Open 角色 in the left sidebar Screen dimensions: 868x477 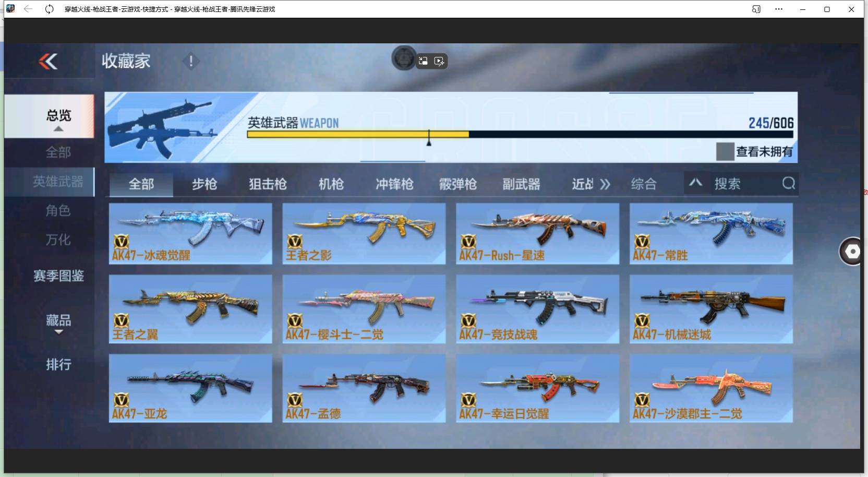click(58, 211)
